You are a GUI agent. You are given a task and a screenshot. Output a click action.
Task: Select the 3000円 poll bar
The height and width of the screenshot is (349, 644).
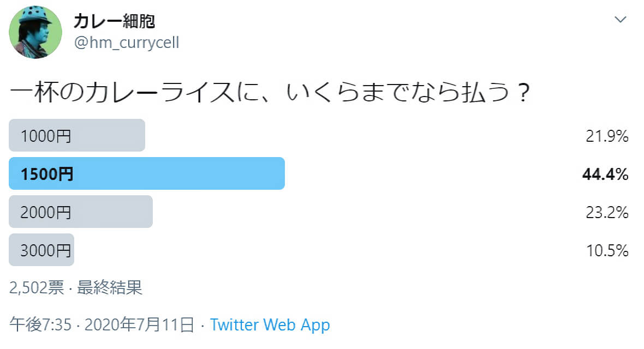click(x=41, y=250)
